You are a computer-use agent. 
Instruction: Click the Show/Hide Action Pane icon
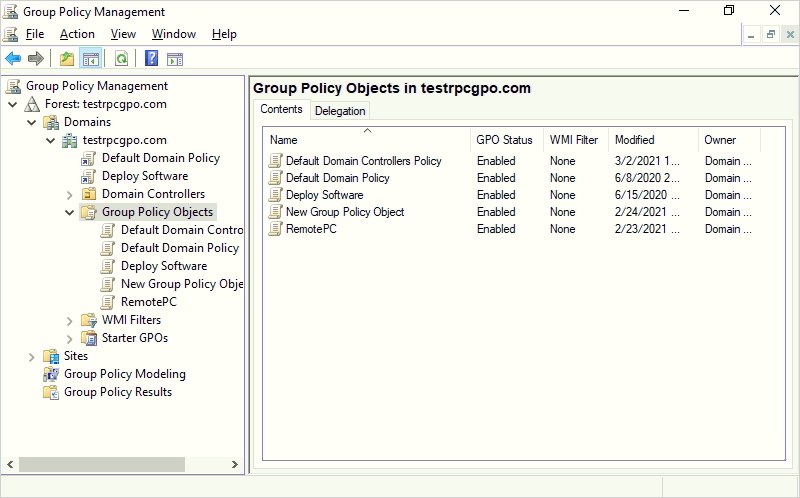(x=175, y=59)
